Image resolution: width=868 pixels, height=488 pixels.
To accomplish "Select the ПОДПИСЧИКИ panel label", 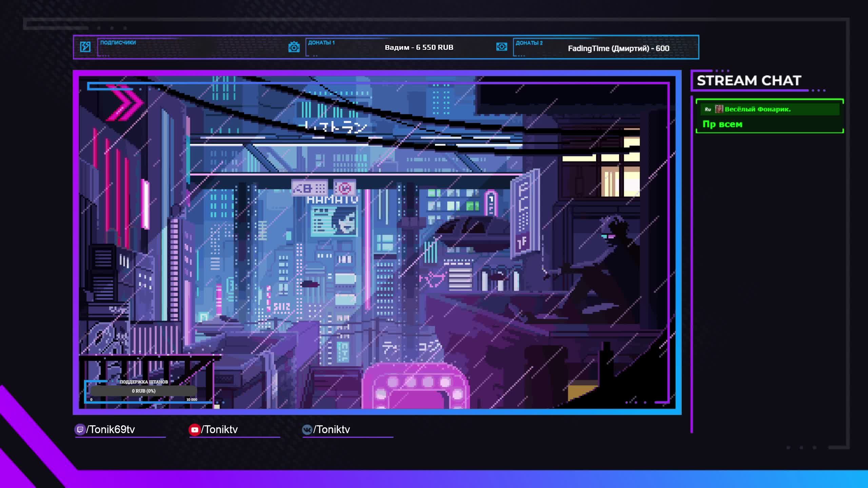I will 118,43.
